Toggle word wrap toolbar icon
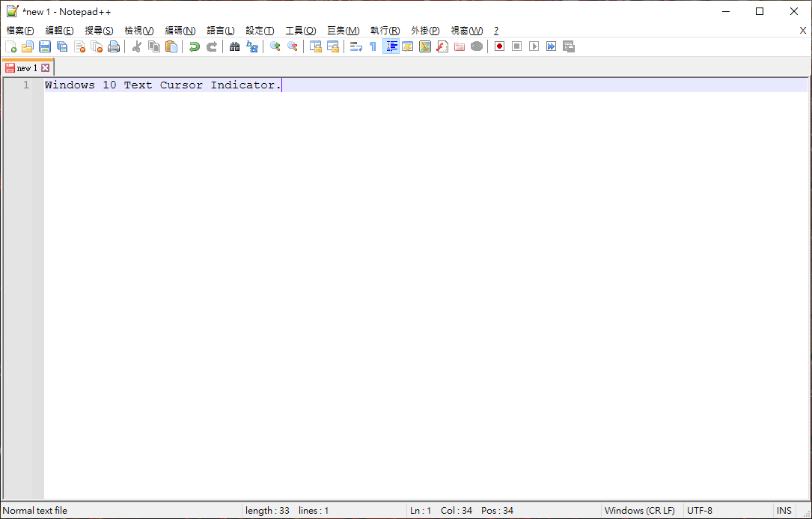Image resolution: width=812 pixels, height=519 pixels. 355,46
